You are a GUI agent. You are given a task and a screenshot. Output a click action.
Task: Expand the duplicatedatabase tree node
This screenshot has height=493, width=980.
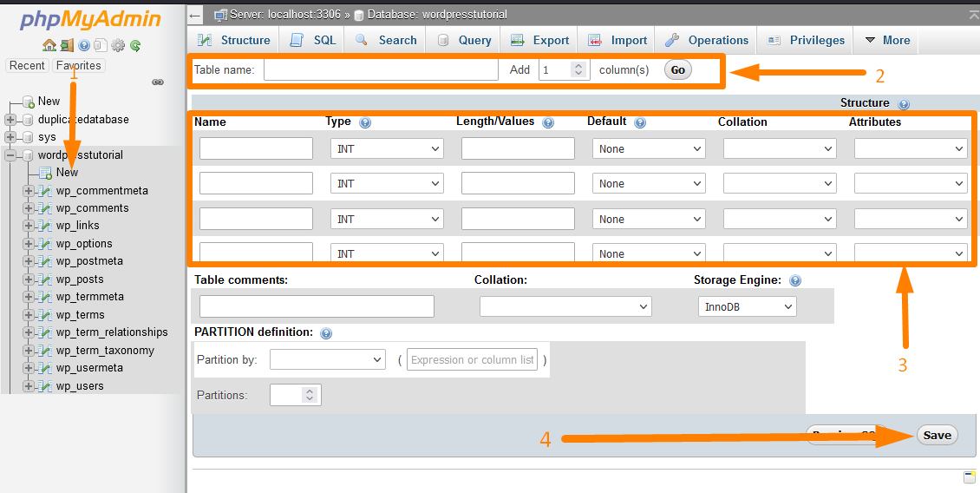tap(10, 120)
